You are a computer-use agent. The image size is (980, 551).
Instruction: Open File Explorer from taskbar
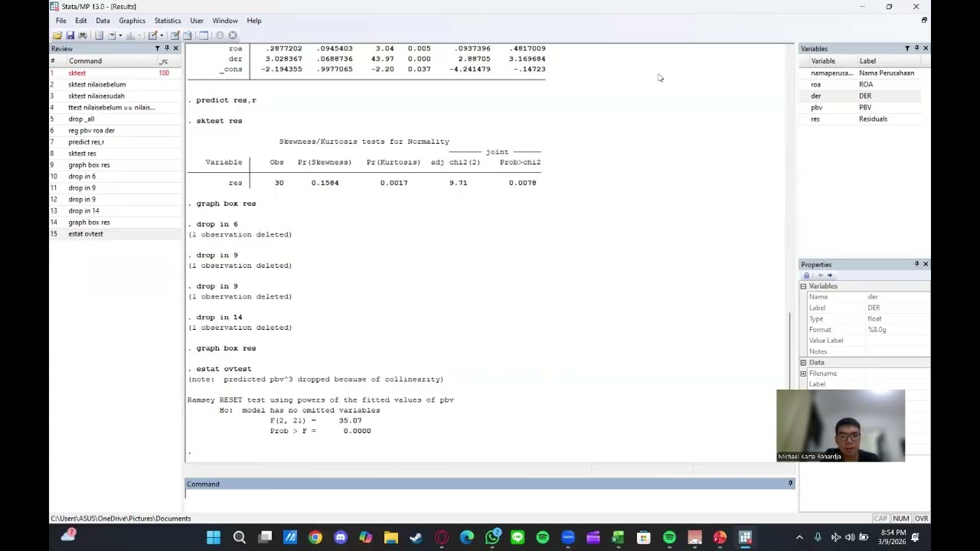click(x=390, y=537)
